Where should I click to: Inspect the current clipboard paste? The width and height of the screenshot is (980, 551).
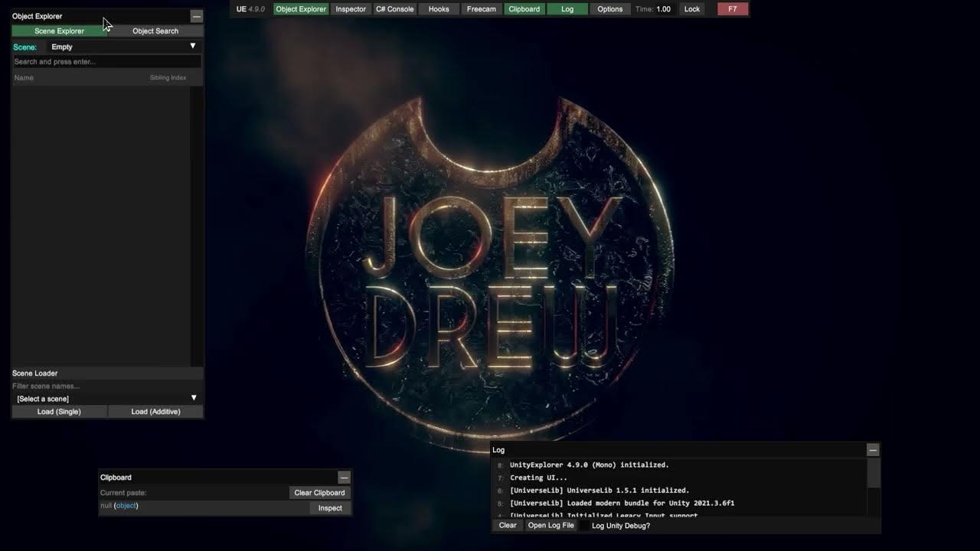tap(330, 508)
